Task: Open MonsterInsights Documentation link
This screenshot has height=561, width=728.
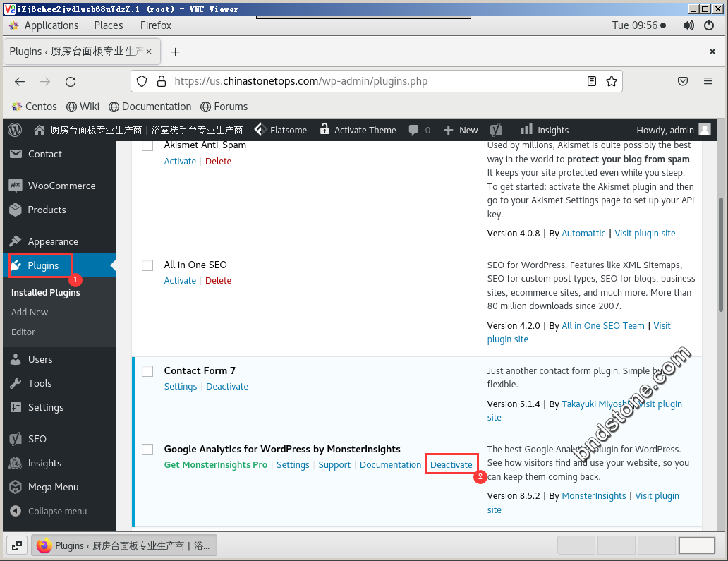Action: click(391, 465)
